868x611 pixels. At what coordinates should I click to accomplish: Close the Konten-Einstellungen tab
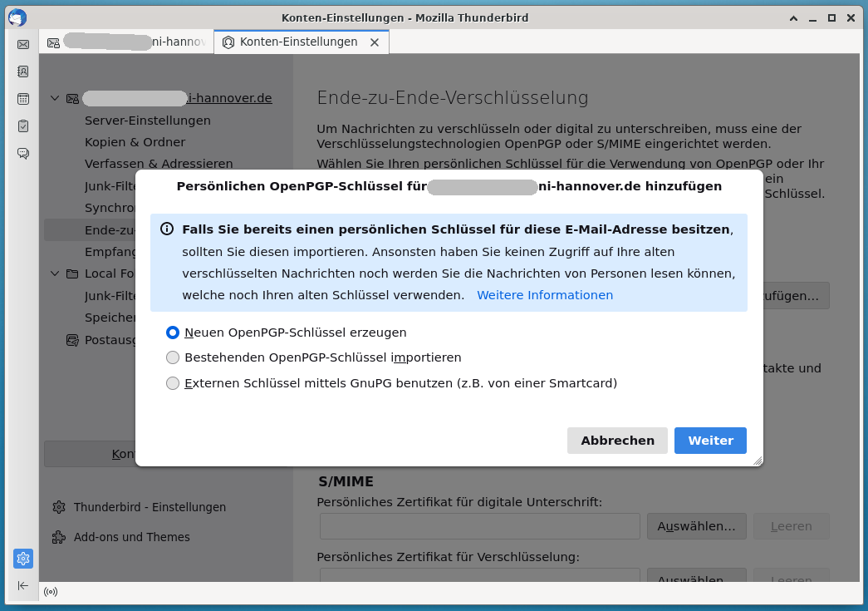click(x=375, y=42)
